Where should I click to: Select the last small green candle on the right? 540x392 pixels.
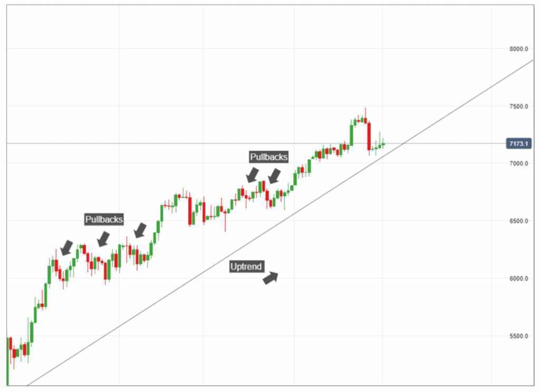click(383, 144)
